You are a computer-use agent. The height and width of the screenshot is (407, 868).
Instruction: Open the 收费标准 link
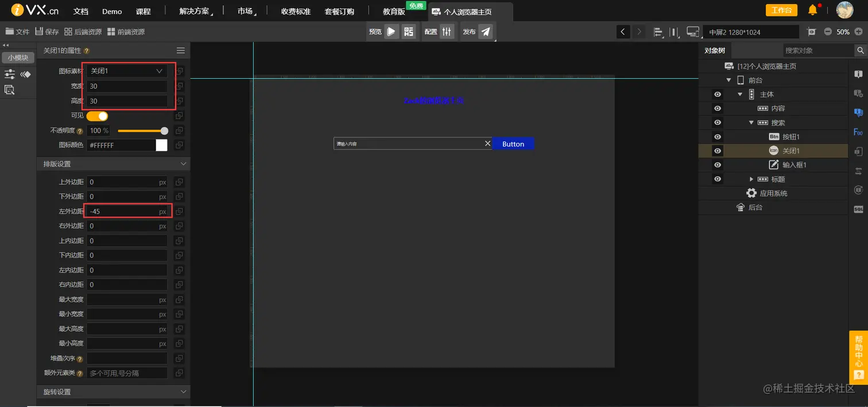tap(296, 11)
